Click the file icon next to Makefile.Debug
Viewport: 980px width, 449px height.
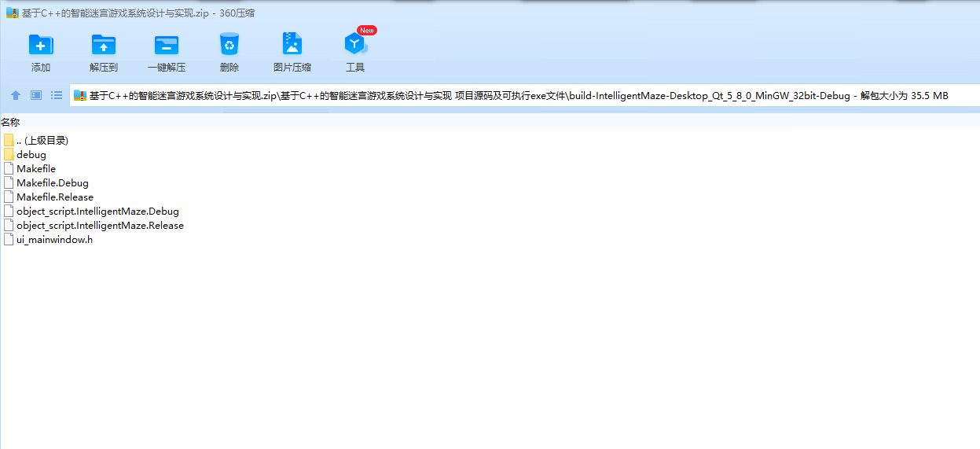point(9,182)
